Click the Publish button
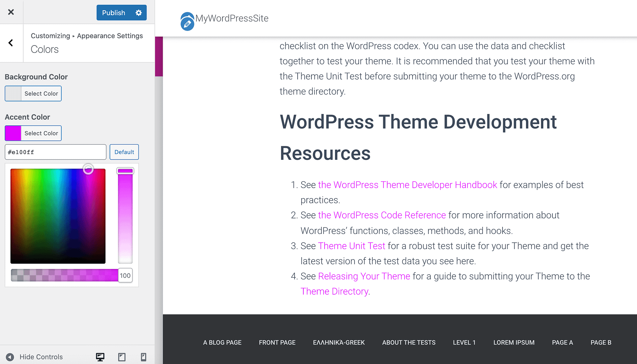Image resolution: width=637 pixels, height=364 pixels. [x=113, y=12]
